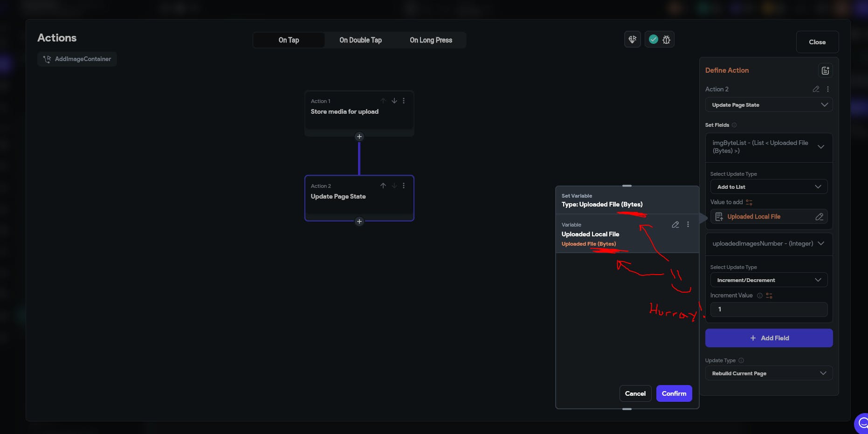Image resolution: width=868 pixels, height=434 pixels.
Task: Click the 'Define Action' heading
Action: (x=727, y=70)
